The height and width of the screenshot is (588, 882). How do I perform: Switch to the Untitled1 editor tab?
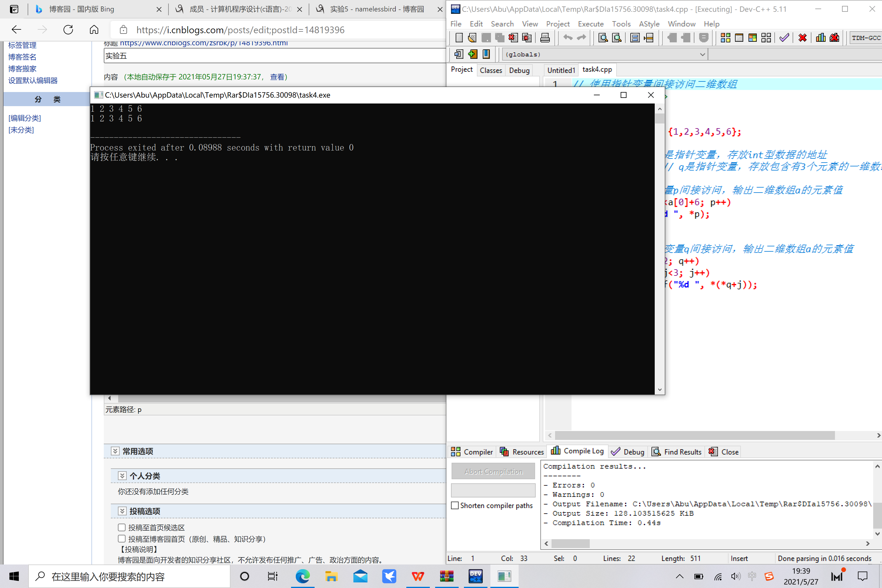tap(561, 70)
